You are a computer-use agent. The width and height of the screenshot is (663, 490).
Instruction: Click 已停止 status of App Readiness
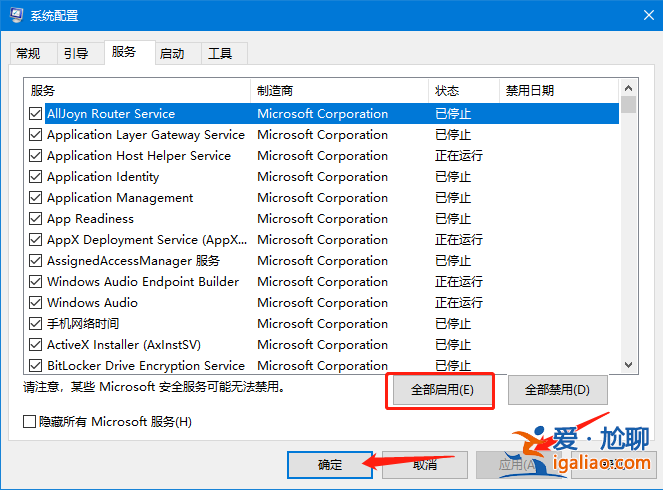tap(453, 219)
